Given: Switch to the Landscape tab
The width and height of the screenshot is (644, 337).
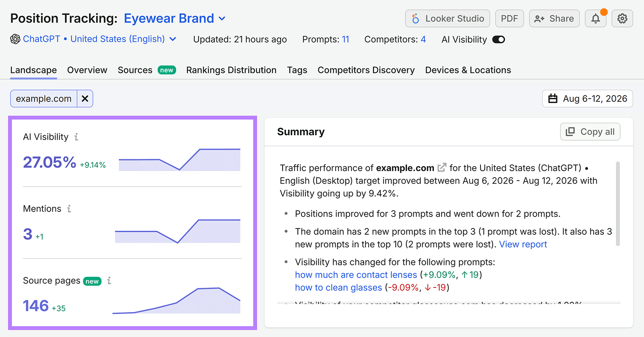Looking at the screenshot, I should point(33,70).
